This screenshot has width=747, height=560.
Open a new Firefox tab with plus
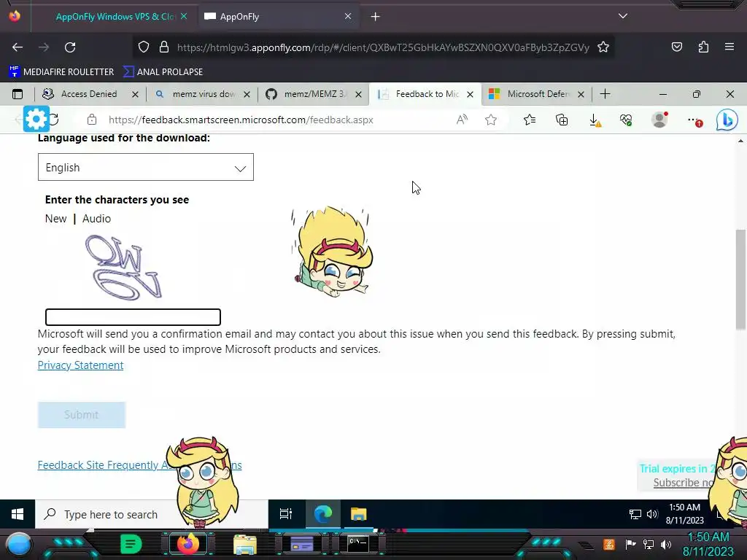pyautogui.click(x=376, y=17)
